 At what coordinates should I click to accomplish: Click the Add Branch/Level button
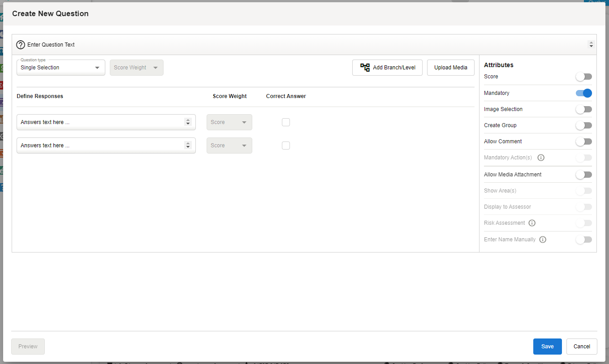(x=387, y=68)
